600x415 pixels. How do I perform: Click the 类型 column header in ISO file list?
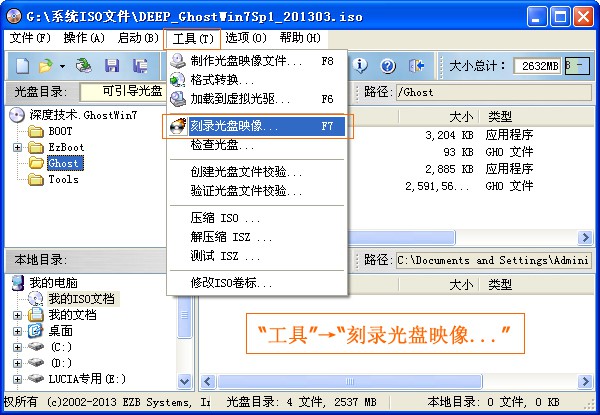pyautogui.click(x=500, y=116)
